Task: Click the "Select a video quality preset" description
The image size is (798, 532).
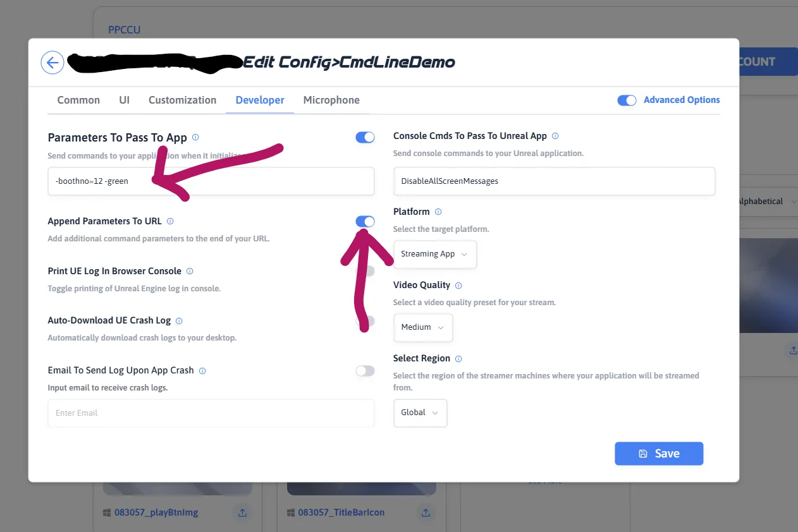Action: coord(475,303)
